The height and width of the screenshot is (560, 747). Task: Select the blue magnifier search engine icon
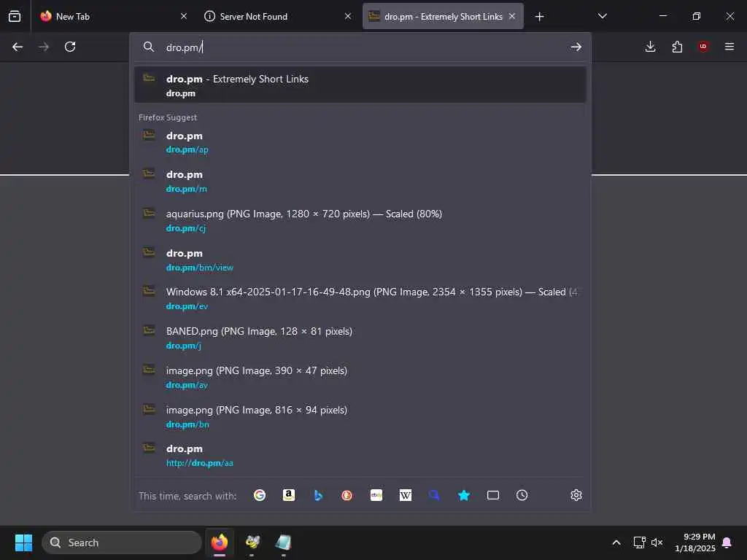(434, 495)
